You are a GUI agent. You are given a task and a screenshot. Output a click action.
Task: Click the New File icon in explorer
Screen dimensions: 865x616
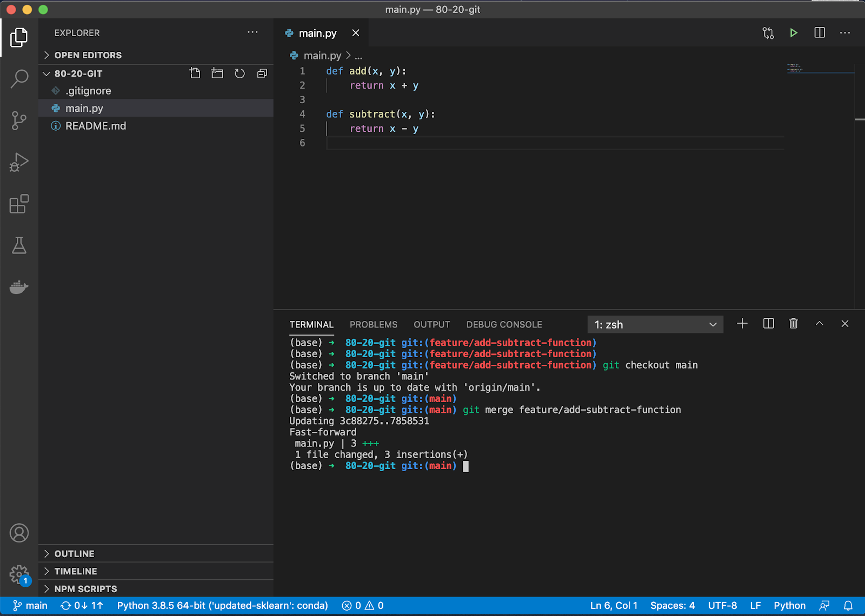pos(195,73)
